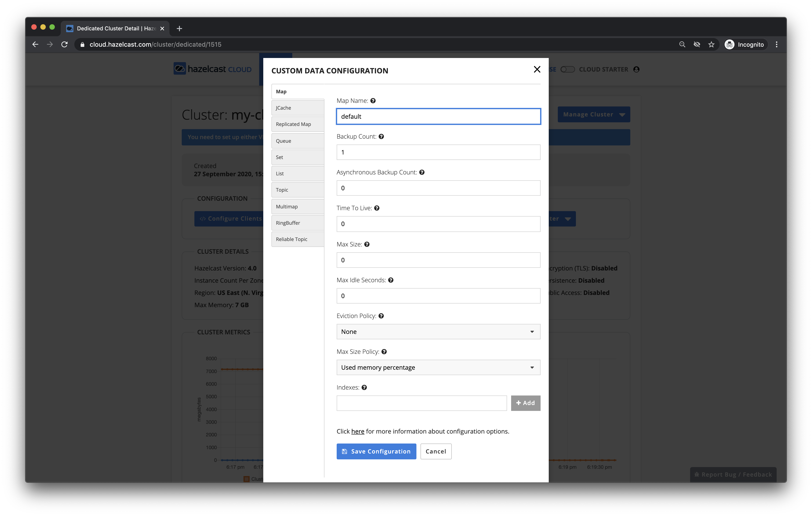Click the Eviction Policy help icon

click(381, 316)
